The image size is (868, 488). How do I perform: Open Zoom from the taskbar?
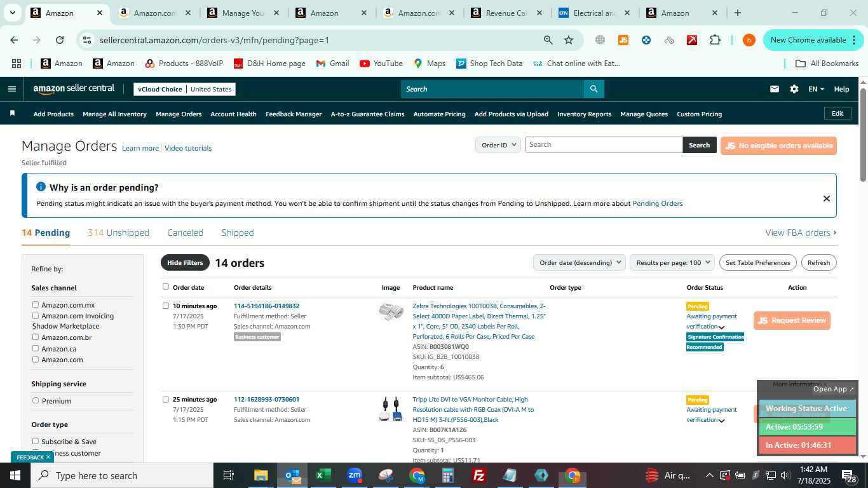355,475
